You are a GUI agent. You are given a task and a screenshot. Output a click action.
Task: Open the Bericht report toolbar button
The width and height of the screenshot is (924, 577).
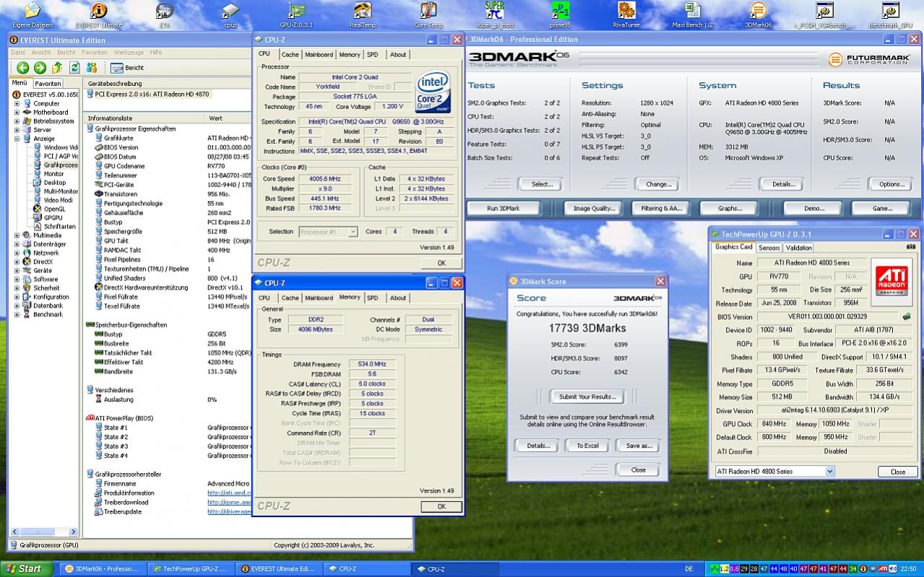pos(127,68)
